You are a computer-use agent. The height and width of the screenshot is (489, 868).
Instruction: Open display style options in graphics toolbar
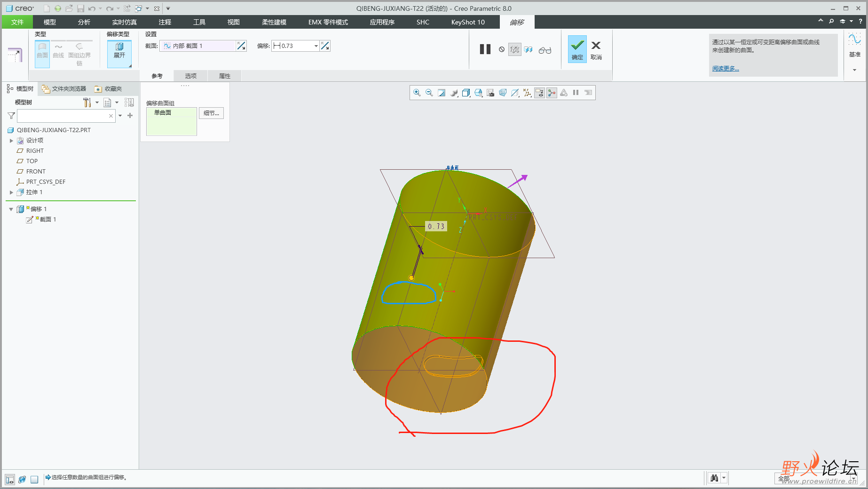[466, 93]
